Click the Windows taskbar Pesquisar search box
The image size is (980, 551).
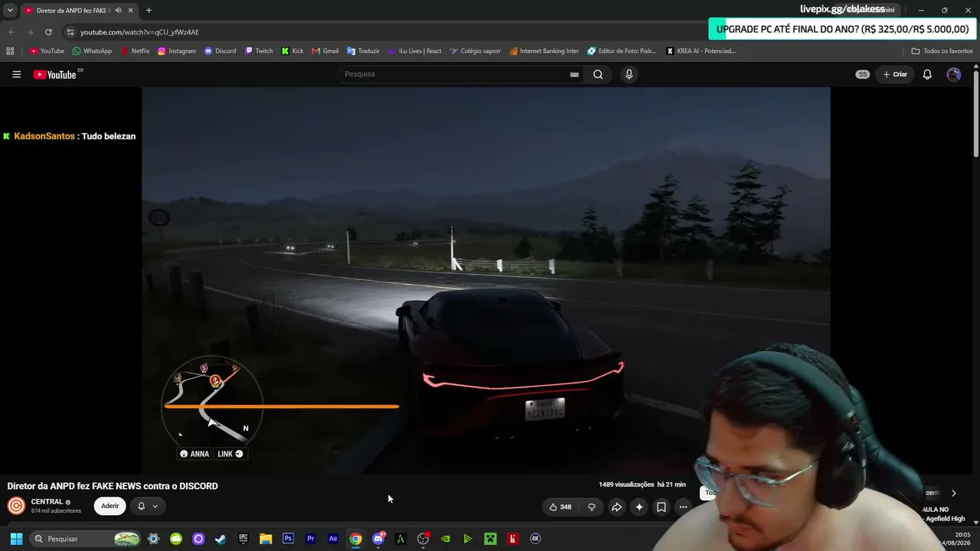point(84,539)
